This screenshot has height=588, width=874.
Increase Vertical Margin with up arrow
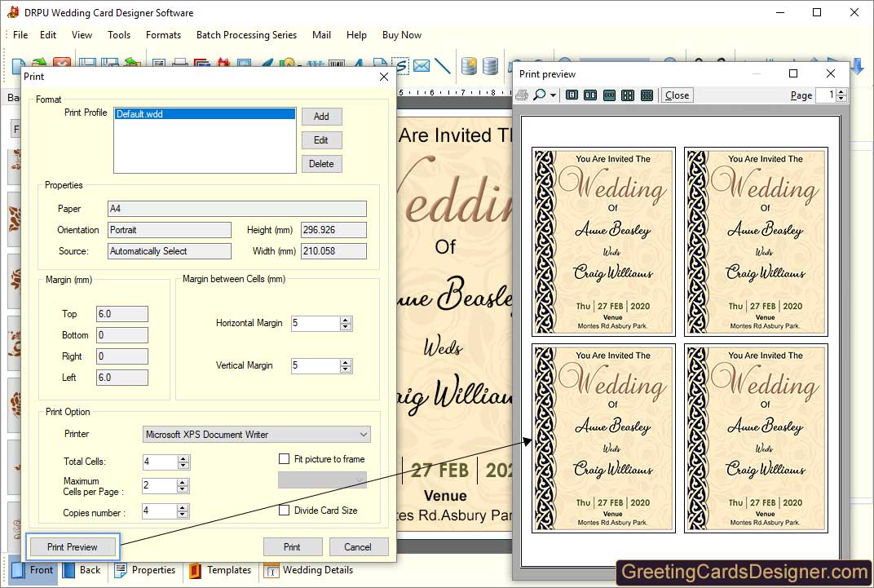pos(347,362)
